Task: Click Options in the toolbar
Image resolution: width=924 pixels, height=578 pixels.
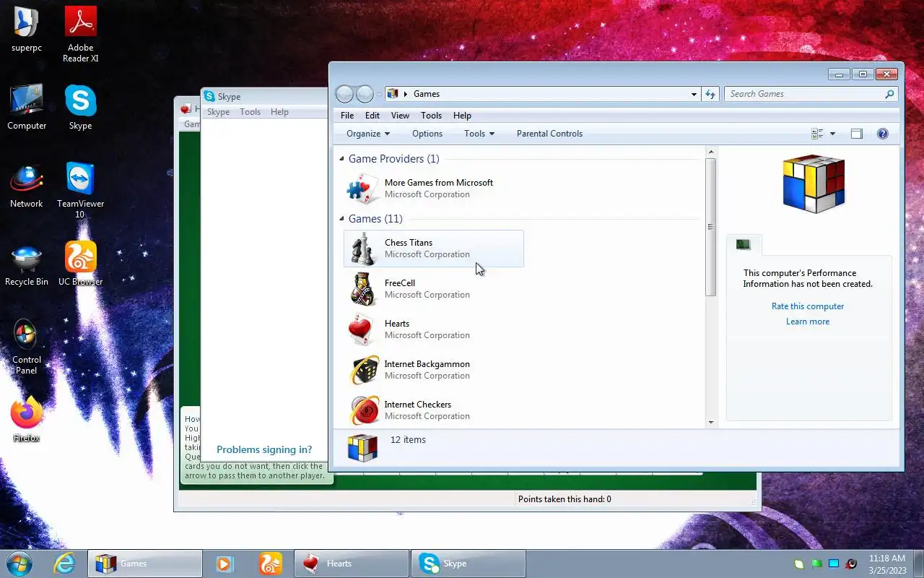Action: pos(427,134)
